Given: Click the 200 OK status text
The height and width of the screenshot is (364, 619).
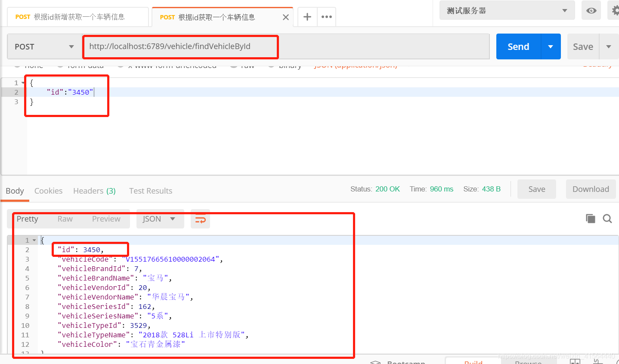Looking at the screenshot, I should 387,189.
